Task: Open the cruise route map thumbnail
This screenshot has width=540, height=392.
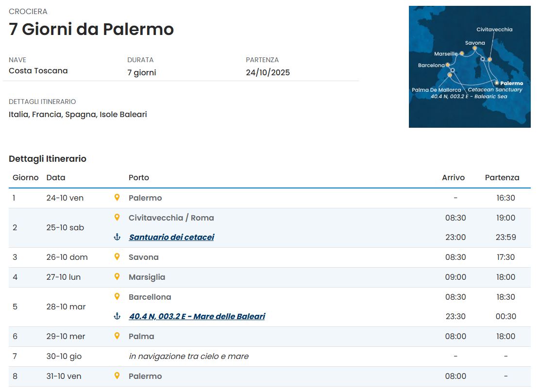Action: (470, 67)
